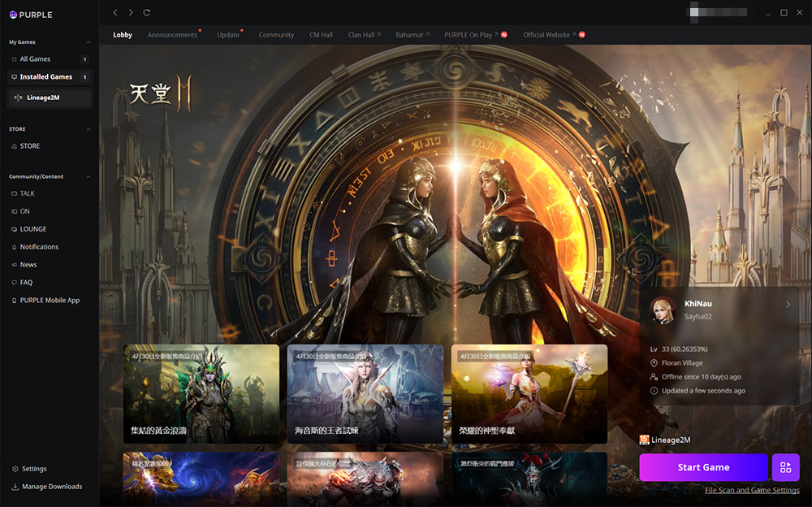Image resolution: width=812 pixels, height=507 pixels.
Task: Open TALK from the sidebar
Action: (28, 193)
